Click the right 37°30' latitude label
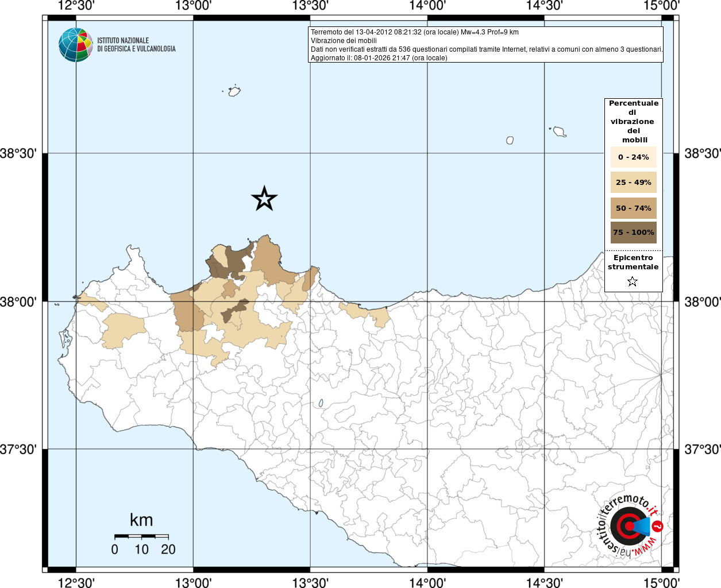Screen dimensions: 721x588 (702, 449)
